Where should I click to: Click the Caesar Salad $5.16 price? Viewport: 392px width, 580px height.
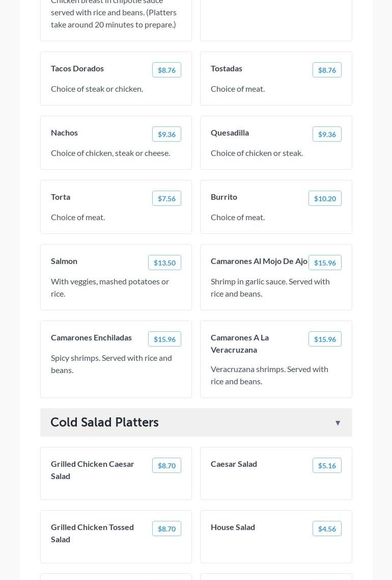(x=327, y=466)
